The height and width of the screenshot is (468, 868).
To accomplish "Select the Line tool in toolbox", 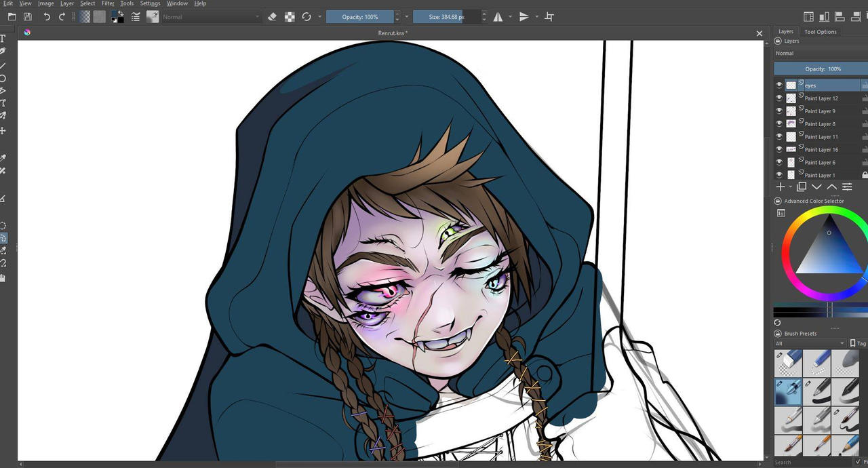I will click(3, 65).
